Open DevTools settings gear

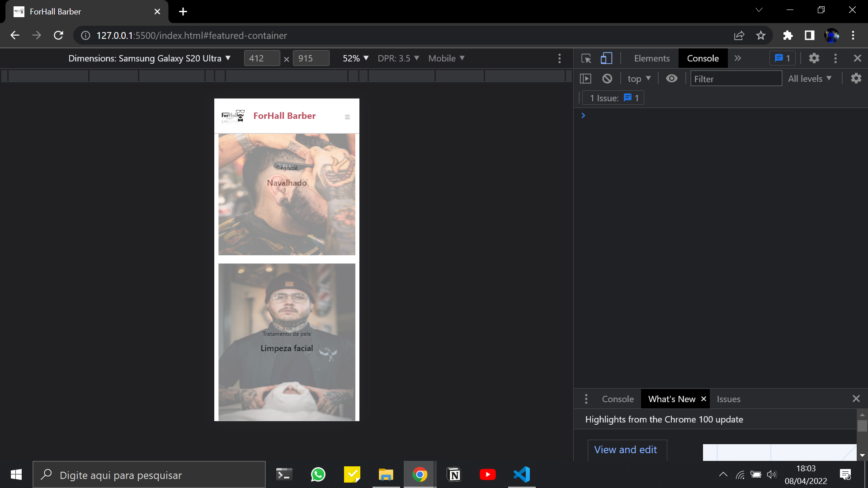(814, 58)
